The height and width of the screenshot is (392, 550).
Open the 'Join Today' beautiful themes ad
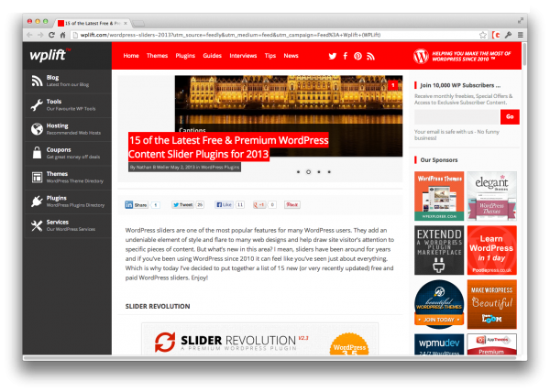click(x=439, y=304)
